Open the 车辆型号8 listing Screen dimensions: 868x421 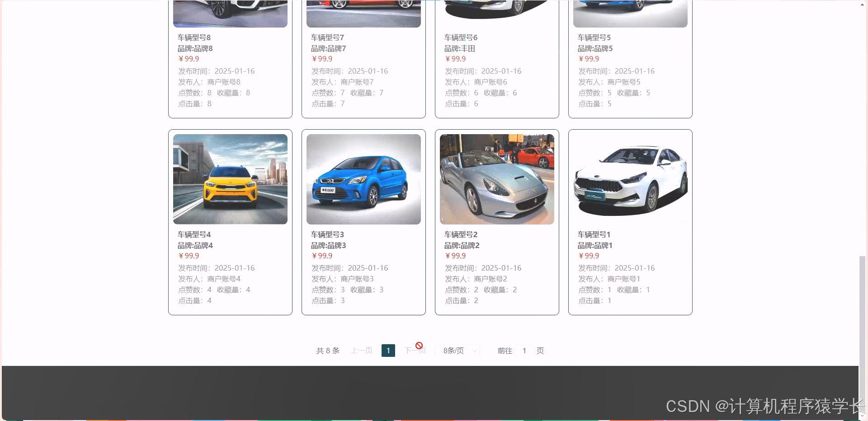pos(193,37)
